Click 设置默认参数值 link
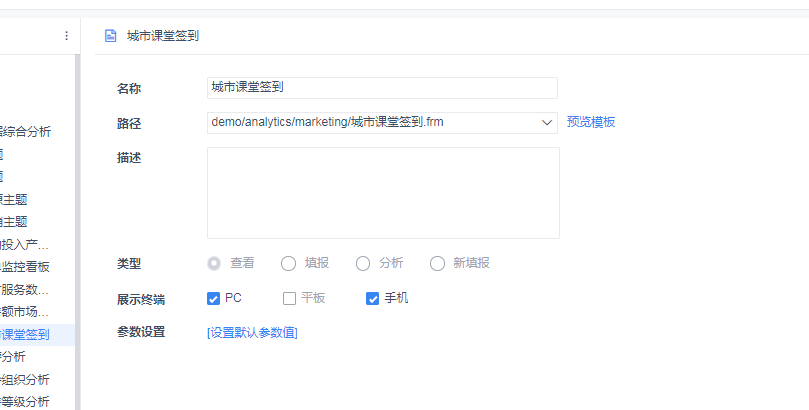Screen dimensions: 809x410 point(252,333)
